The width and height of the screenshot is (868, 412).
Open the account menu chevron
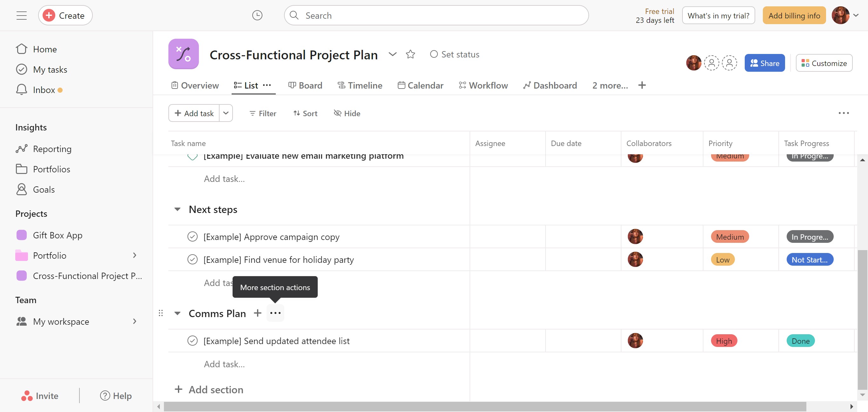(856, 16)
